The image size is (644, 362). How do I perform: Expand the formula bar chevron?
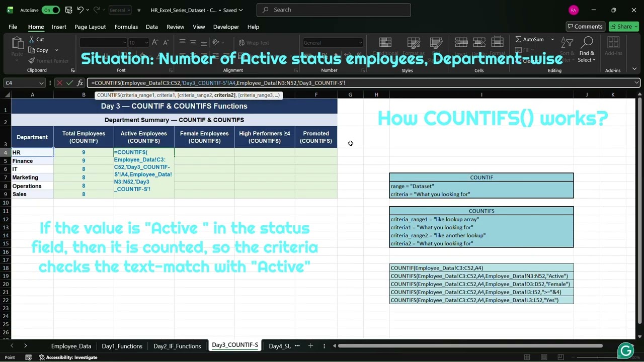636,83
